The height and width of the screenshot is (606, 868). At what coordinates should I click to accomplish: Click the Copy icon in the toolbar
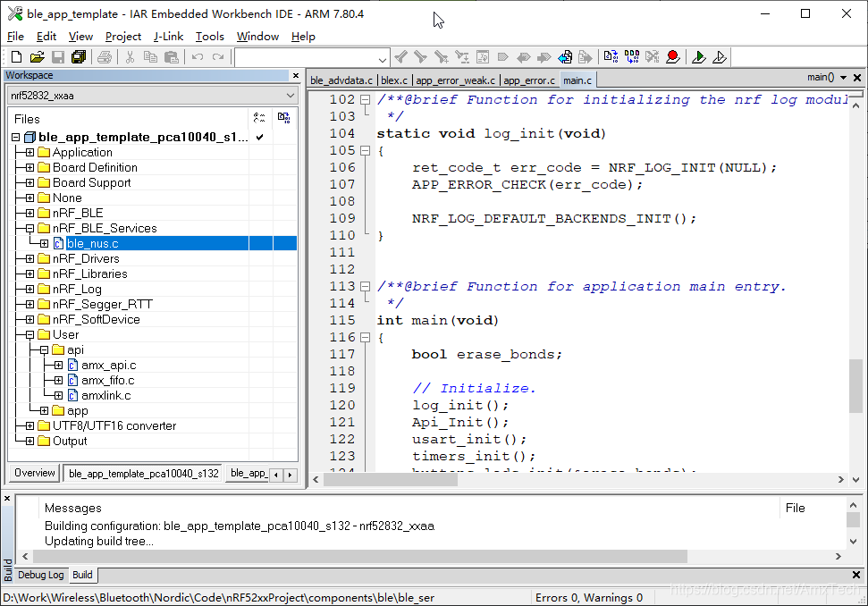click(150, 57)
